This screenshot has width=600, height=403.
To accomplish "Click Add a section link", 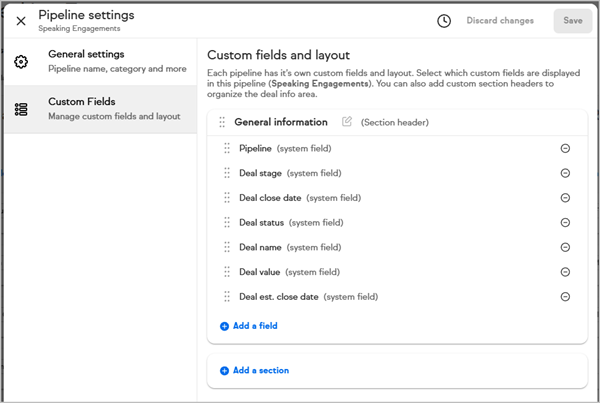I will pos(254,370).
